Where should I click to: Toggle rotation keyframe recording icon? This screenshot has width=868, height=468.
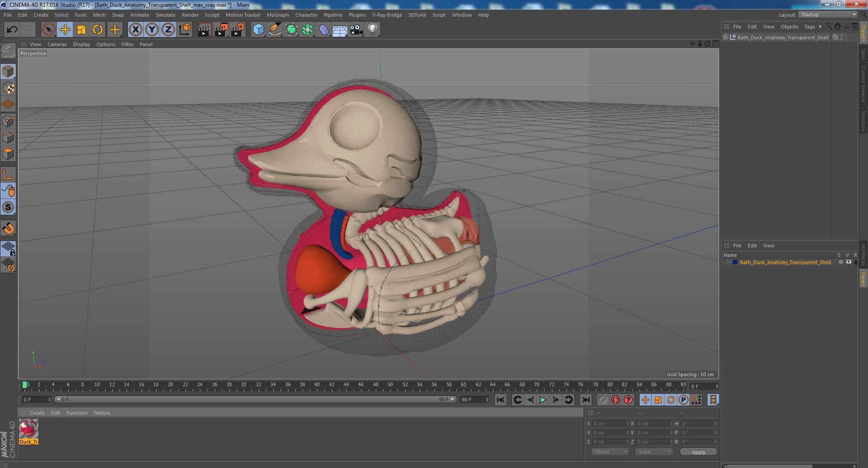point(671,400)
